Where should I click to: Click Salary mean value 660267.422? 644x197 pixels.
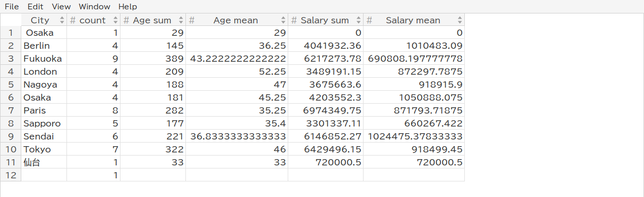point(414,123)
